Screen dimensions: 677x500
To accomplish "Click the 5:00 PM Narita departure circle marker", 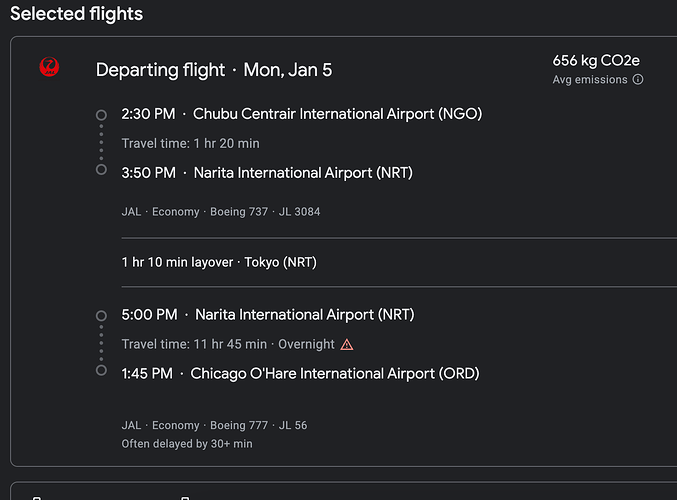I will coord(101,315).
